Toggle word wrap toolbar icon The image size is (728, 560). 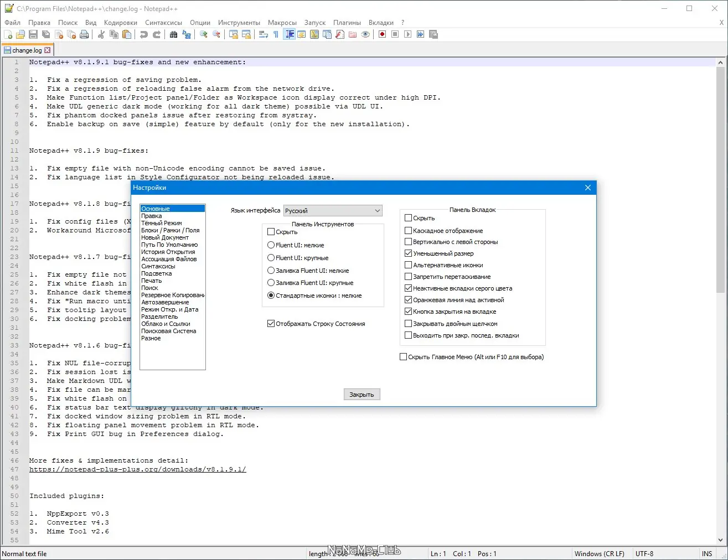(264, 34)
